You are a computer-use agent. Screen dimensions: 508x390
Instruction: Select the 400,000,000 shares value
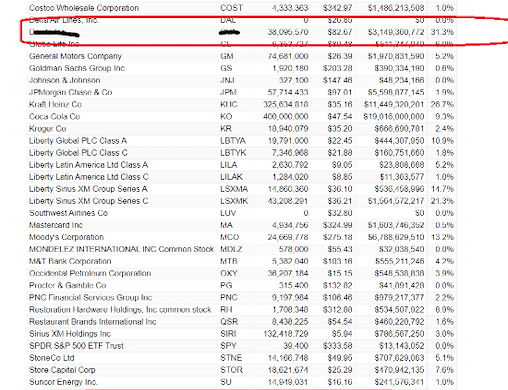point(286,116)
